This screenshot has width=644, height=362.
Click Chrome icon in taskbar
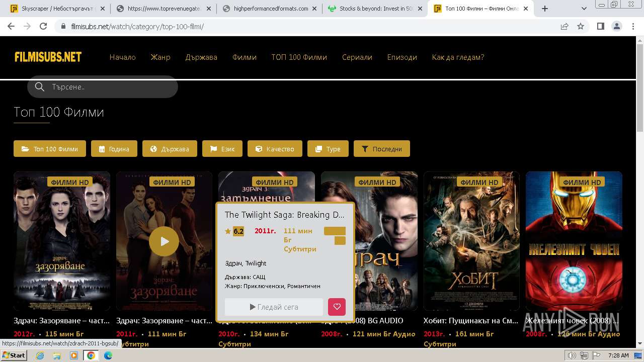tap(91, 355)
